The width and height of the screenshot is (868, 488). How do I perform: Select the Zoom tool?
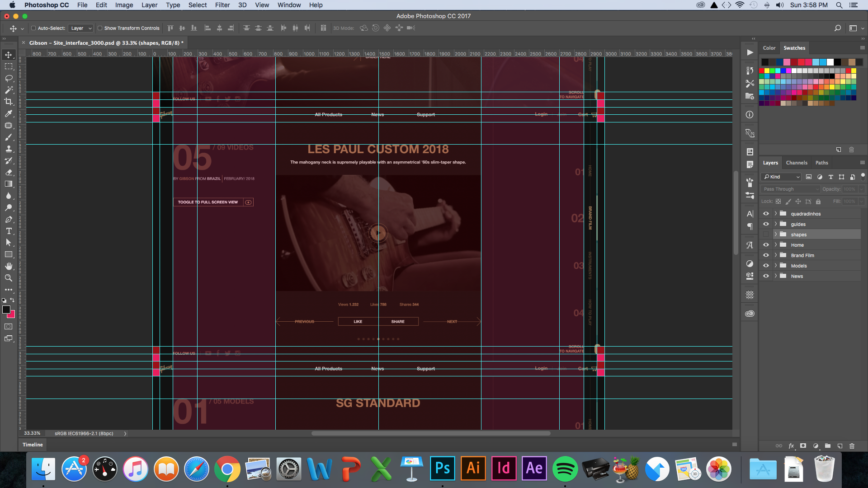(9, 278)
